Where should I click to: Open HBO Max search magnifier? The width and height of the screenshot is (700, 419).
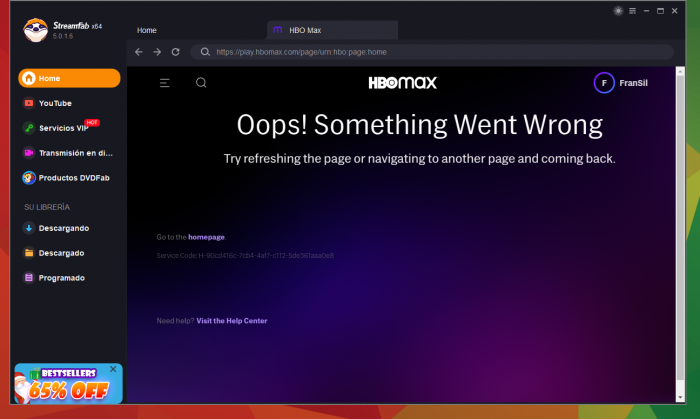(201, 83)
